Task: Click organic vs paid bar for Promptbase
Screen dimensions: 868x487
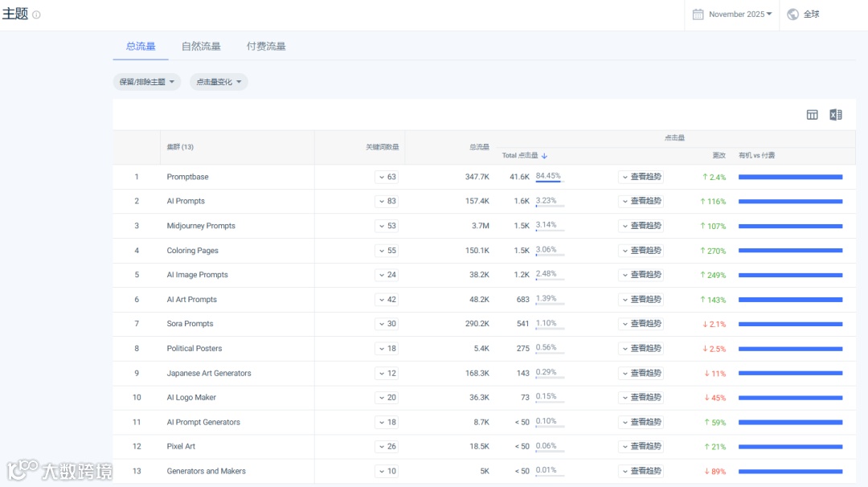Action: (x=791, y=177)
